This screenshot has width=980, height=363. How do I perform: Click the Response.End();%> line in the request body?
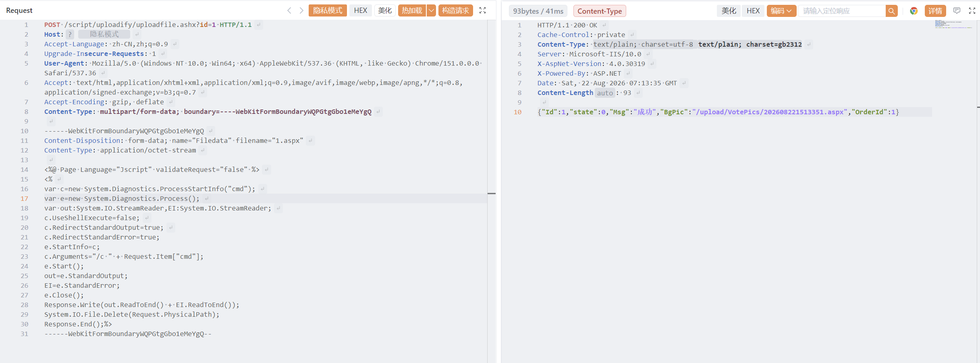[78, 324]
